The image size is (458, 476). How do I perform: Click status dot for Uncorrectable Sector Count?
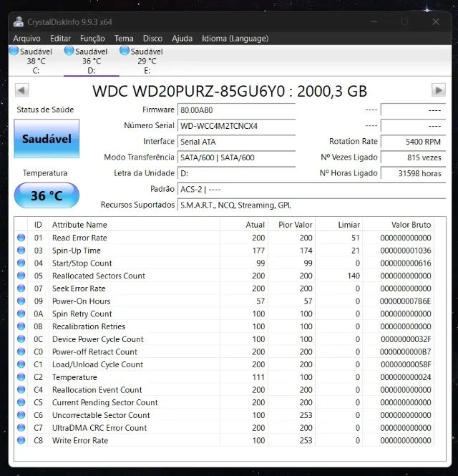tap(21, 414)
